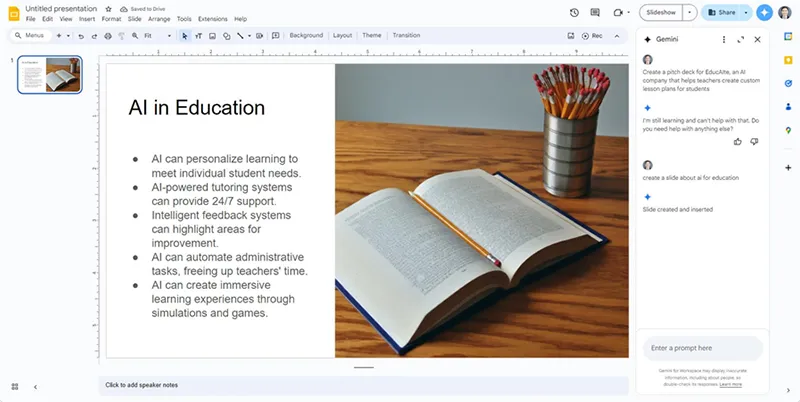Click the Gemini sparkle button beside Share
This screenshot has height=402, width=800.
765,13
